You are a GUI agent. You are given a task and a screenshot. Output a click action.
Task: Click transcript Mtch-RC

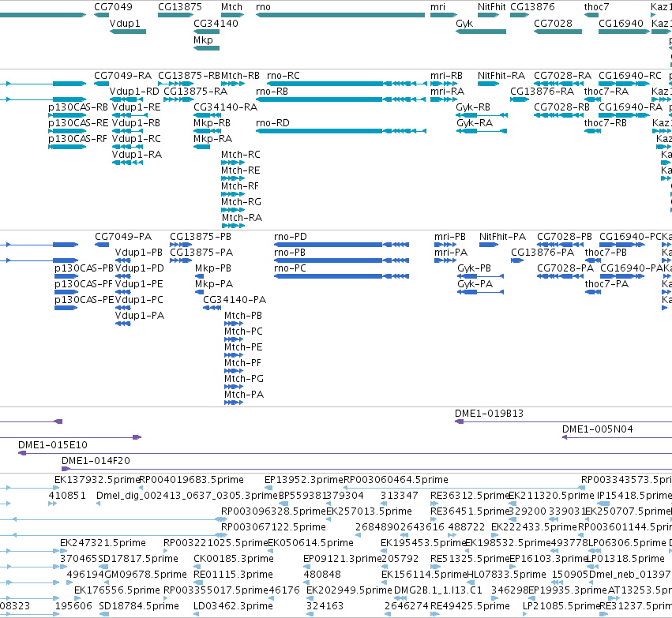240,155
